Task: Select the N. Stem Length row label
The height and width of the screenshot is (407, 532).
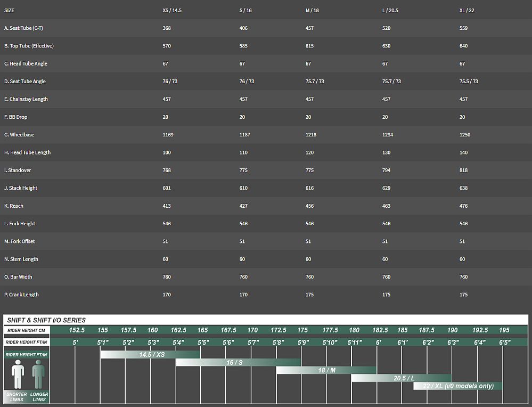Action: click(21, 259)
